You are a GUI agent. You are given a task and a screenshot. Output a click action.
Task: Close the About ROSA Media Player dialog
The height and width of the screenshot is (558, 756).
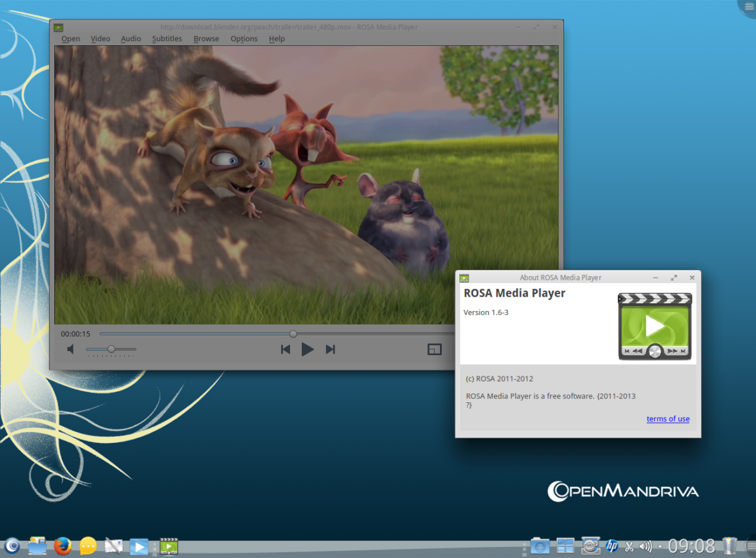pos(692,277)
